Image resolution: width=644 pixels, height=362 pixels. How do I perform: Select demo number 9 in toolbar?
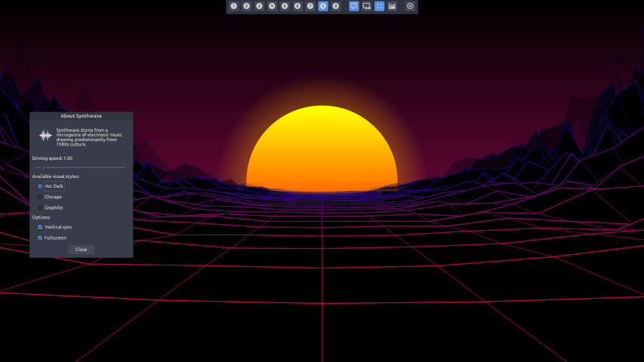point(336,6)
